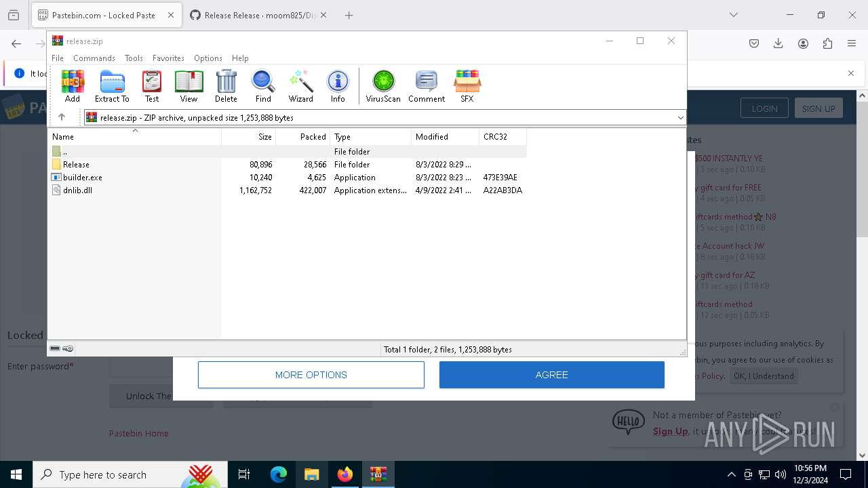Switch to the GitHub Release tab

coord(258,15)
